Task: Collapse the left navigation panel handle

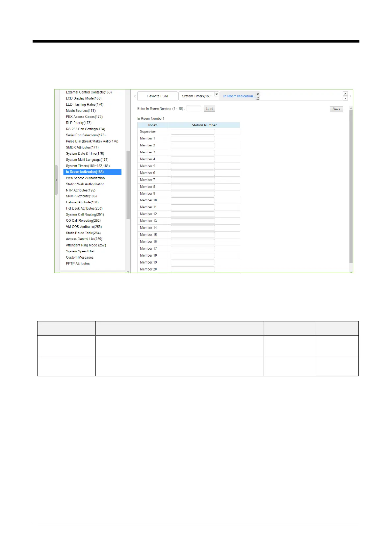Action: click(56, 180)
